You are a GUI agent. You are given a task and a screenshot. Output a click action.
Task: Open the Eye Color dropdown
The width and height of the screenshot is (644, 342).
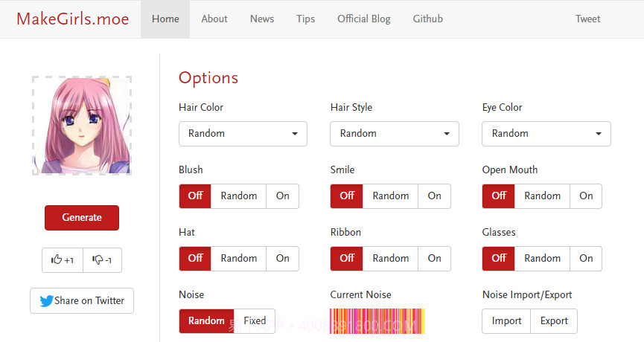point(546,134)
